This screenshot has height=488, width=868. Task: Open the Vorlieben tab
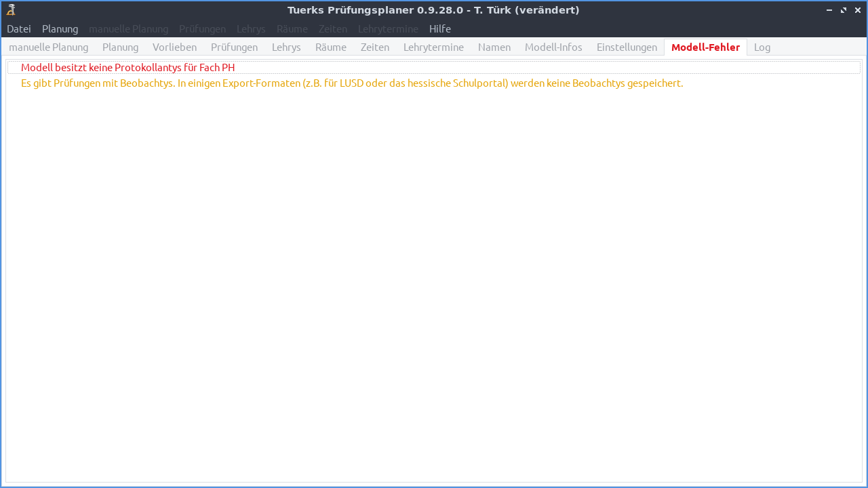[x=174, y=47]
